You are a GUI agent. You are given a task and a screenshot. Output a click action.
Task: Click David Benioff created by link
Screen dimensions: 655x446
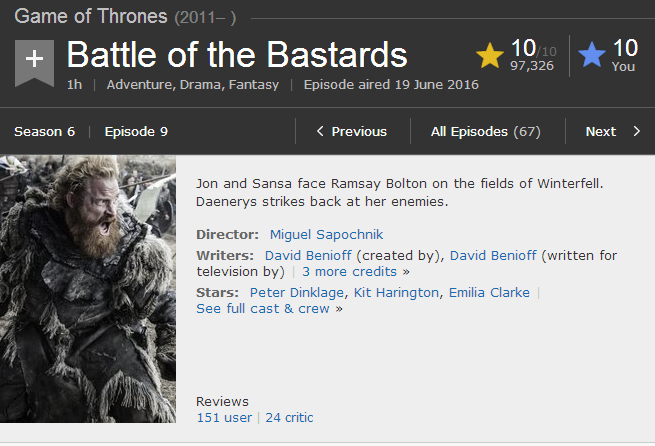309,255
